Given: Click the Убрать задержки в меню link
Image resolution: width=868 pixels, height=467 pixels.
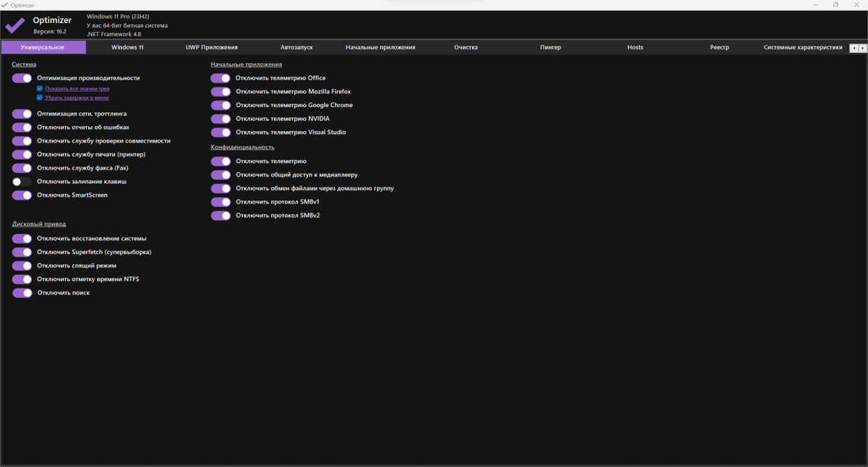Looking at the screenshot, I should click(x=77, y=97).
